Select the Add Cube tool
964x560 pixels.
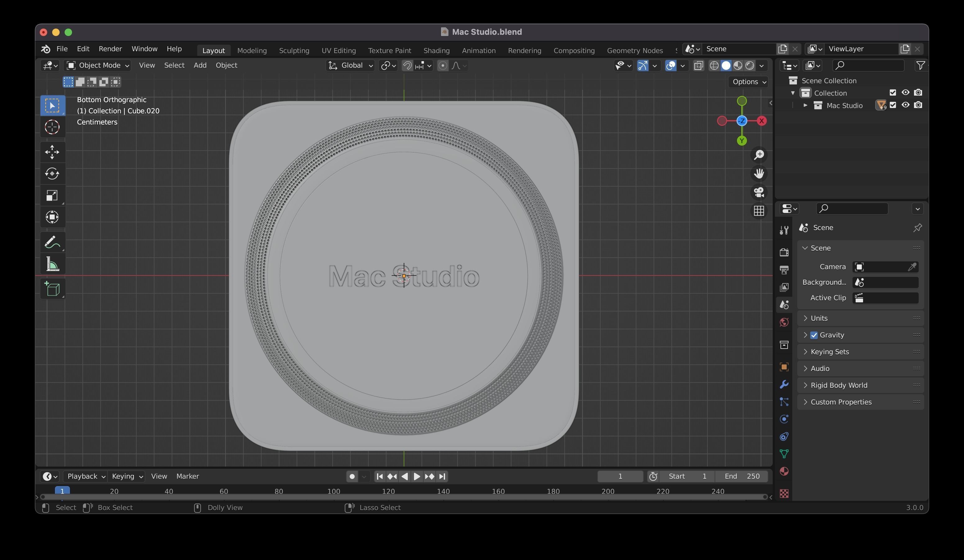52,289
